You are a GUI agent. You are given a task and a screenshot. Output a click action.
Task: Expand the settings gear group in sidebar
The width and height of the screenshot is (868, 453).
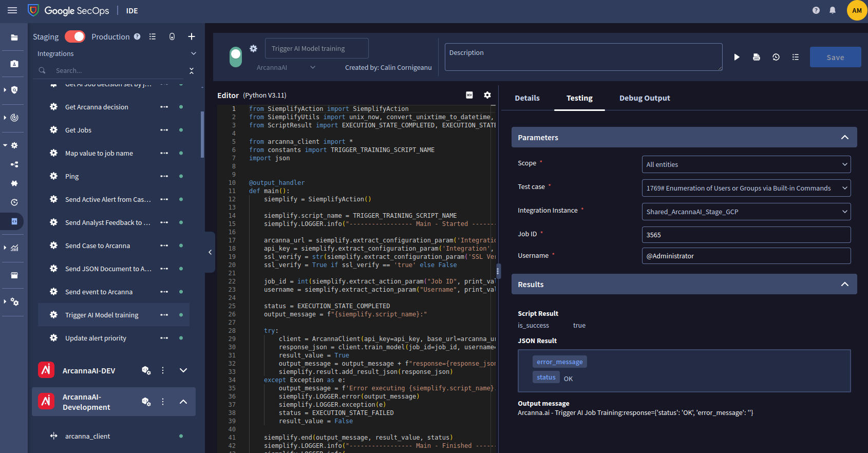pyautogui.click(x=6, y=145)
